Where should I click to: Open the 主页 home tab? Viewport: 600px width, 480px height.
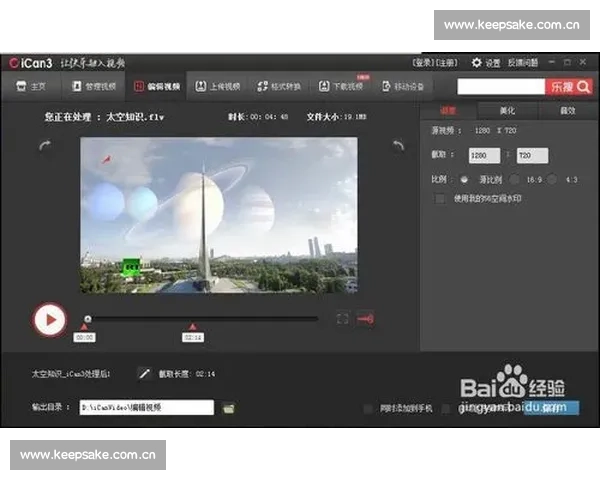coord(31,87)
